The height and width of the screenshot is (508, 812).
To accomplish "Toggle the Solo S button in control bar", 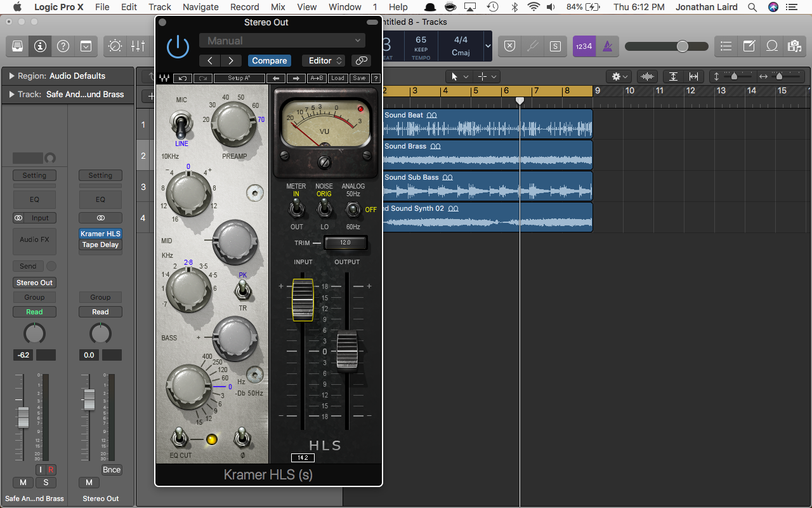I will point(555,46).
